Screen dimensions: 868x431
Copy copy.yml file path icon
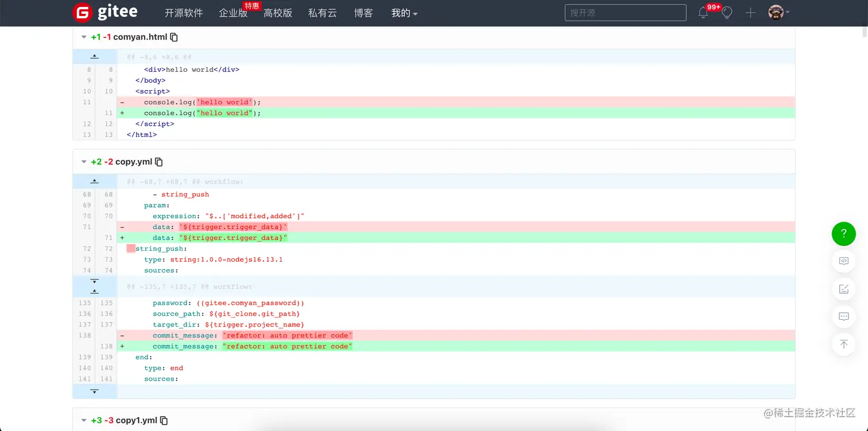159,162
